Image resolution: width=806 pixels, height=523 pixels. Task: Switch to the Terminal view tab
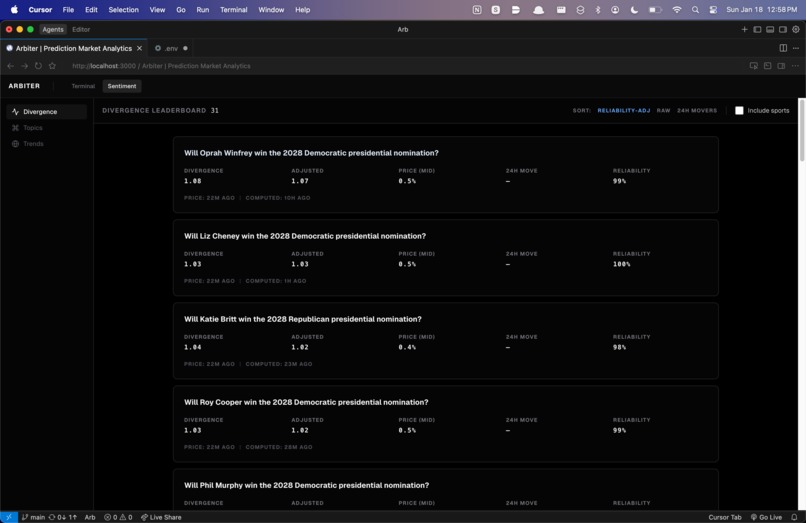pos(83,86)
